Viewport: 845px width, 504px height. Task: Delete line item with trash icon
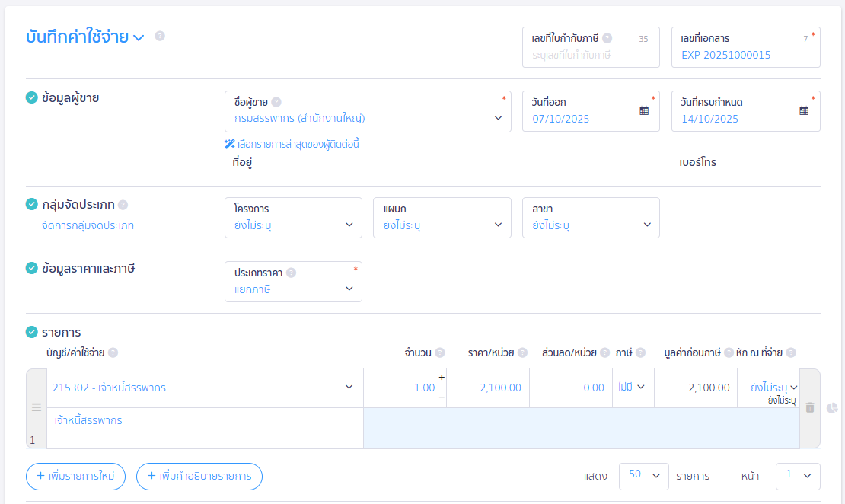click(810, 408)
